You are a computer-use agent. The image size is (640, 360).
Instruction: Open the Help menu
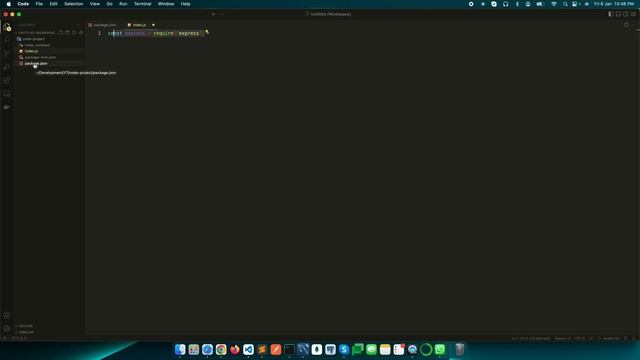pos(185,4)
